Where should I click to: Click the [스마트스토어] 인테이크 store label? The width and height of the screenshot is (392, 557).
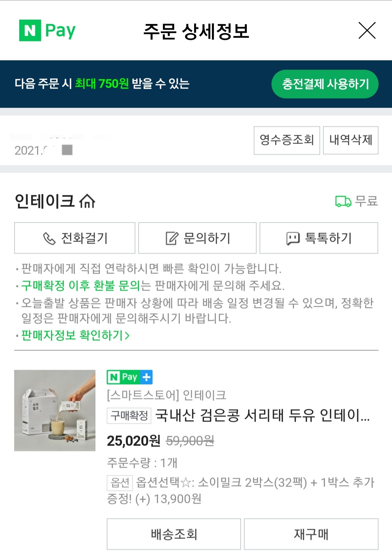[167, 395]
